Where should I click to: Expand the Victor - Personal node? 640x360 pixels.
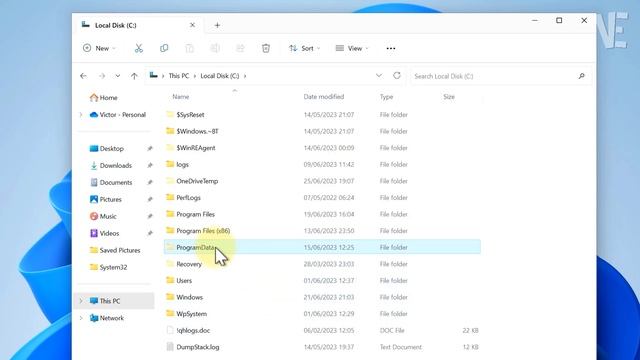81,115
